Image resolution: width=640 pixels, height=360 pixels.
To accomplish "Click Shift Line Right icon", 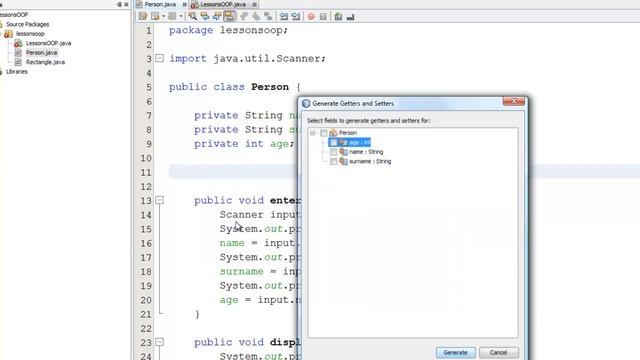I will tap(296, 16).
